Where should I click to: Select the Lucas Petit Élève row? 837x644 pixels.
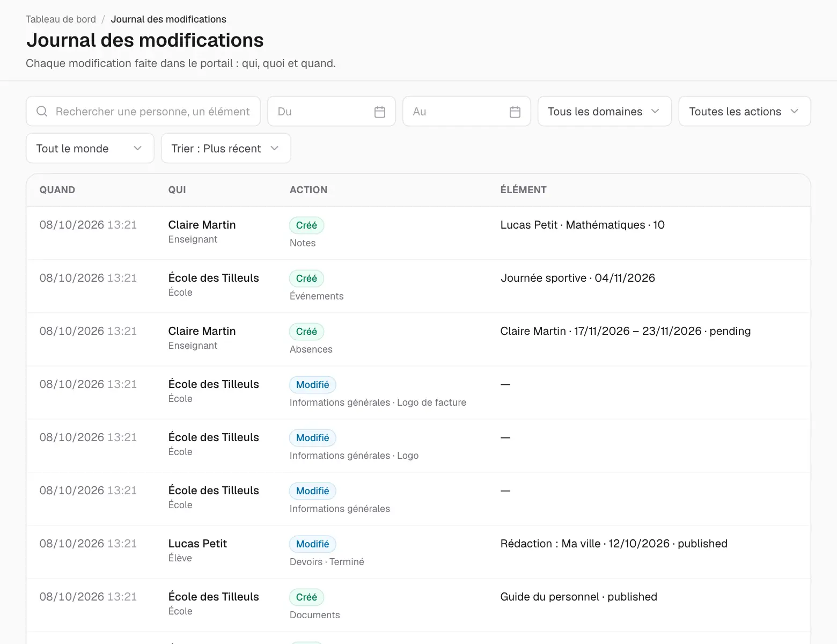tap(418, 552)
